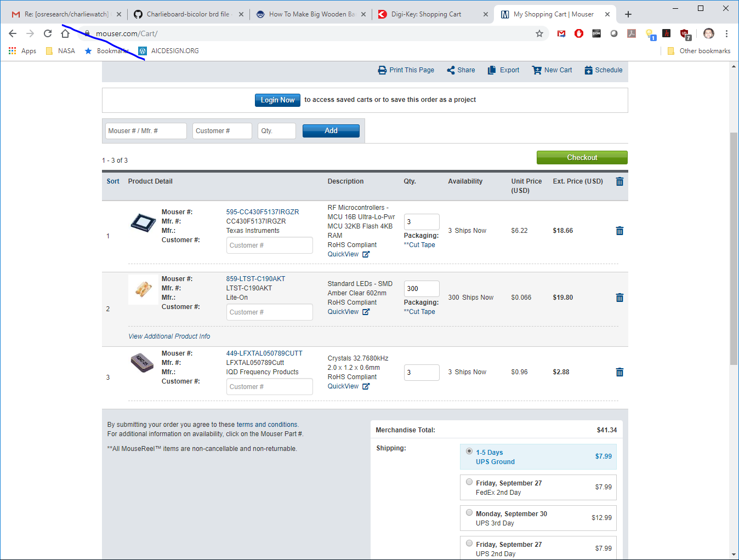The width and height of the screenshot is (739, 560).
Task: Click the amber LED product thumbnail
Action: pos(143,289)
